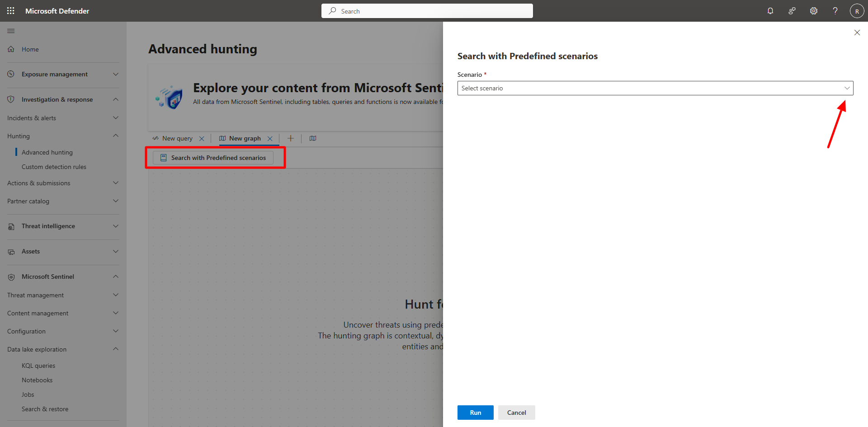Viewport: 868px width, 427px height.
Task: Click the search magnifier icon
Action: [332, 11]
